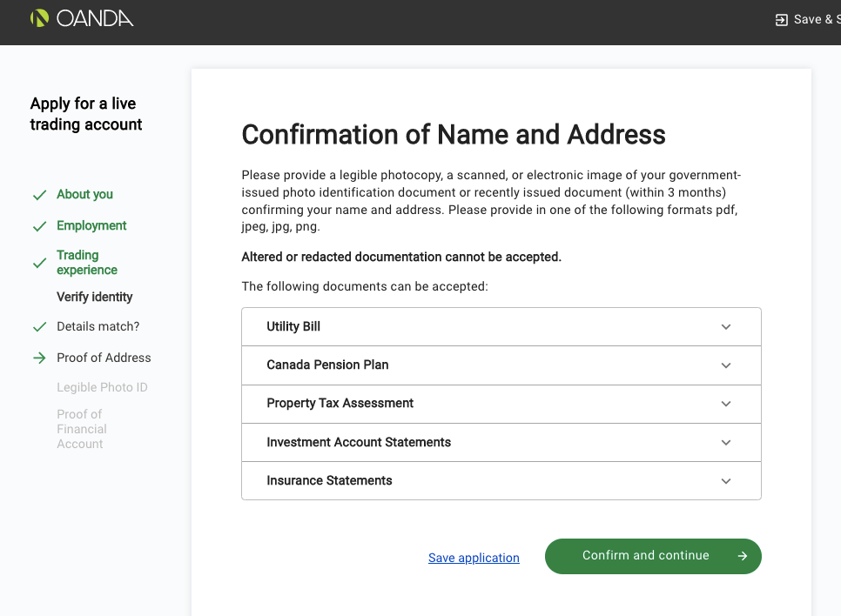Expand Property Tax Assessment chevron
841x616 pixels.
pyautogui.click(x=726, y=404)
